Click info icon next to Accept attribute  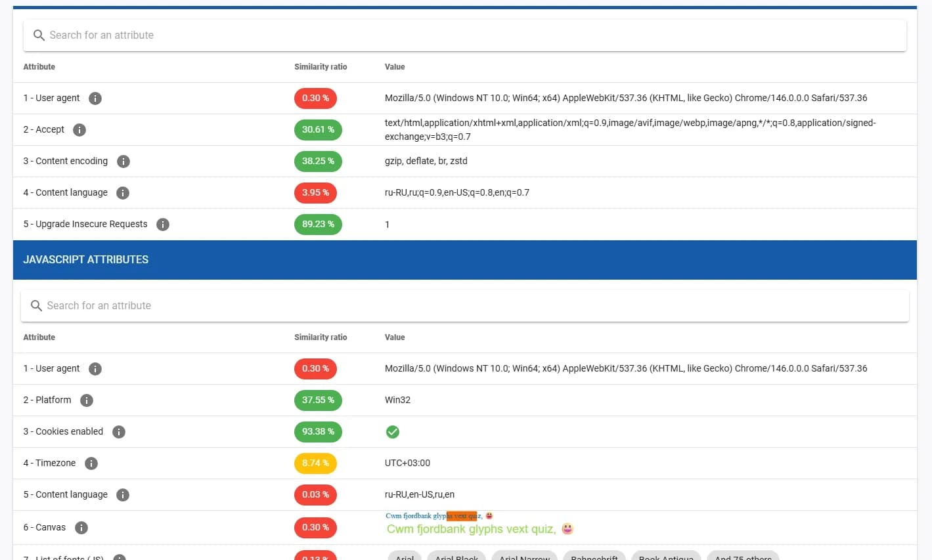[x=79, y=130]
